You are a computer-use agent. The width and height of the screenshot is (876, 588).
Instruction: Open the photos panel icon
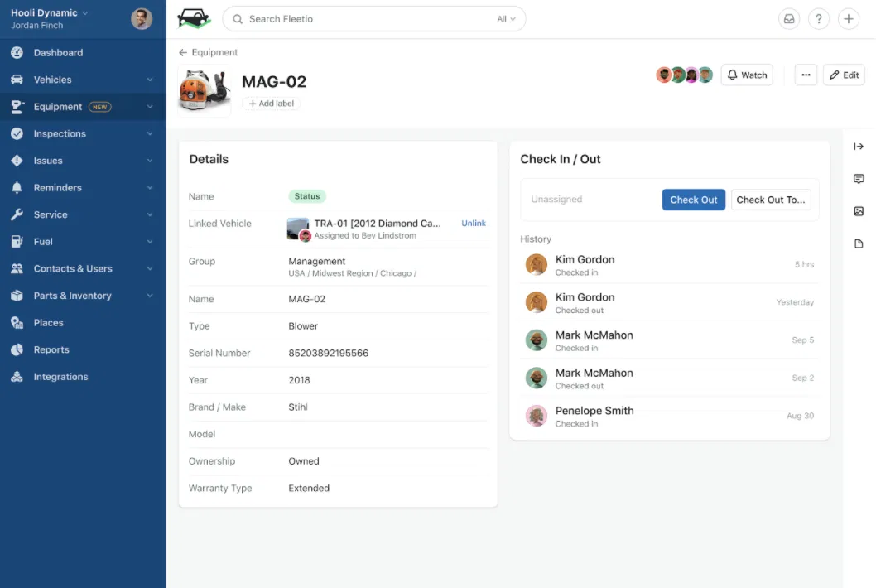tap(859, 211)
